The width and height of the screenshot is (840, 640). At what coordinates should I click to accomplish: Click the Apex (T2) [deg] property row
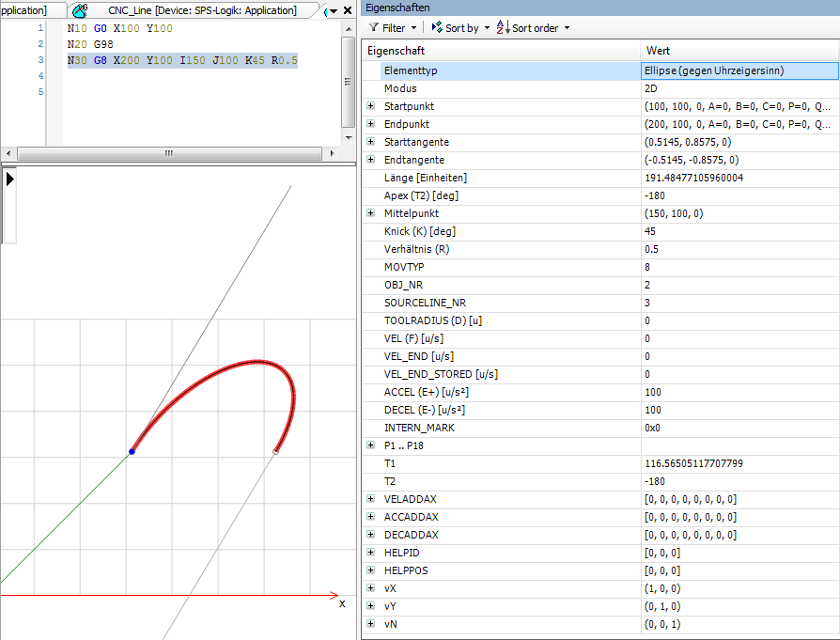[x=600, y=195]
